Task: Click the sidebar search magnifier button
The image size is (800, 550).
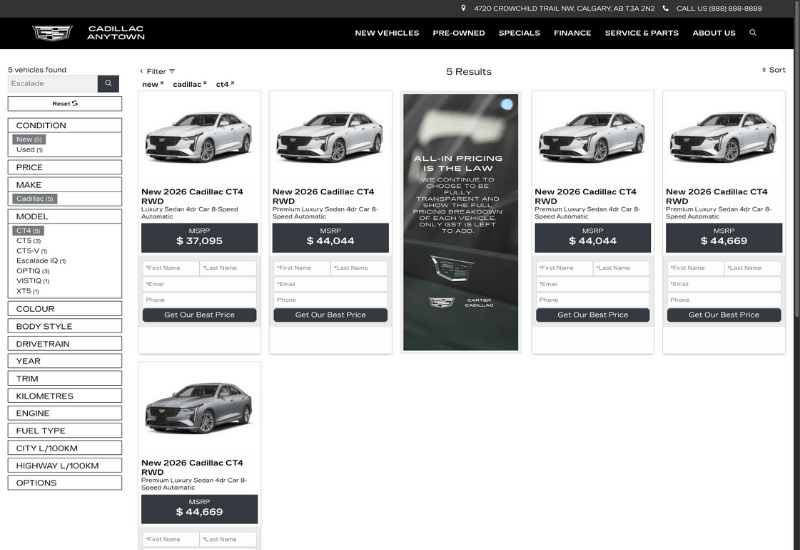Action: (108, 84)
